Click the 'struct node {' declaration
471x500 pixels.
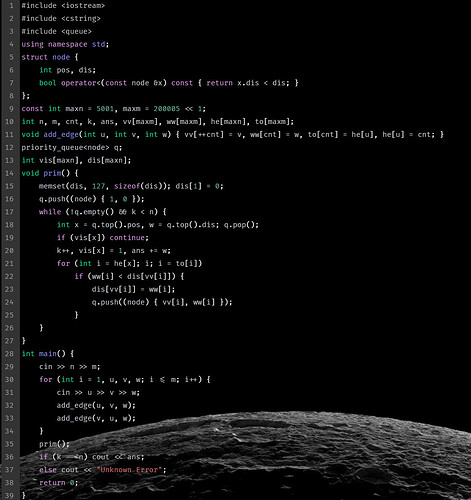click(50, 57)
